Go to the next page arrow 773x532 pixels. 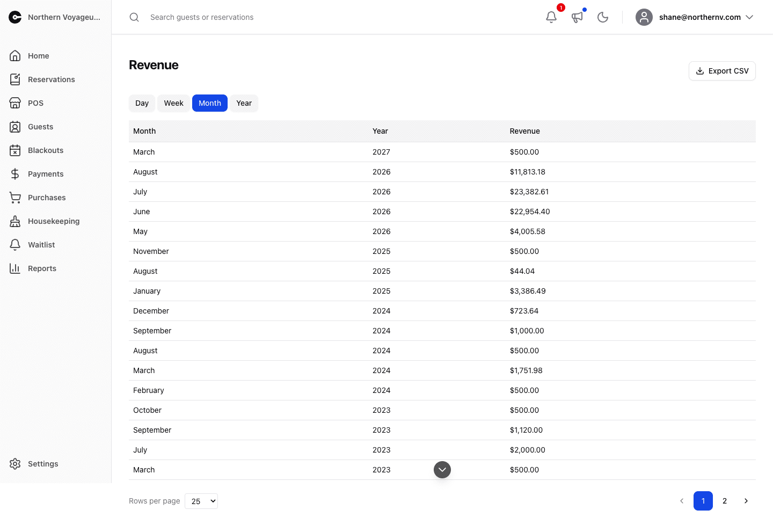tap(746, 501)
